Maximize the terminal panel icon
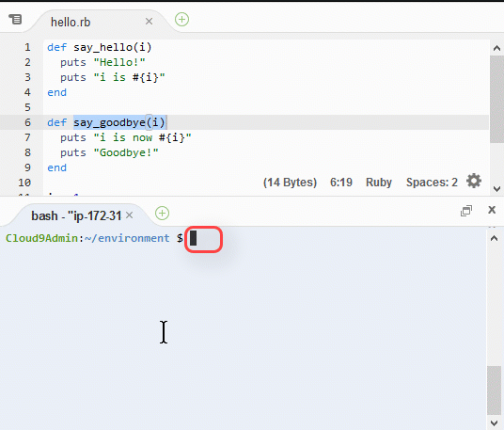The height and width of the screenshot is (430, 504). point(466,211)
